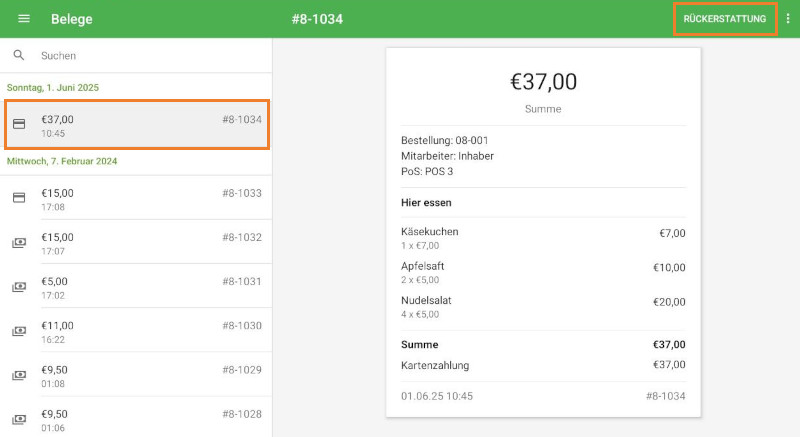Click card payment icon for receipt #8-1034
800x437 pixels.
[19, 124]
